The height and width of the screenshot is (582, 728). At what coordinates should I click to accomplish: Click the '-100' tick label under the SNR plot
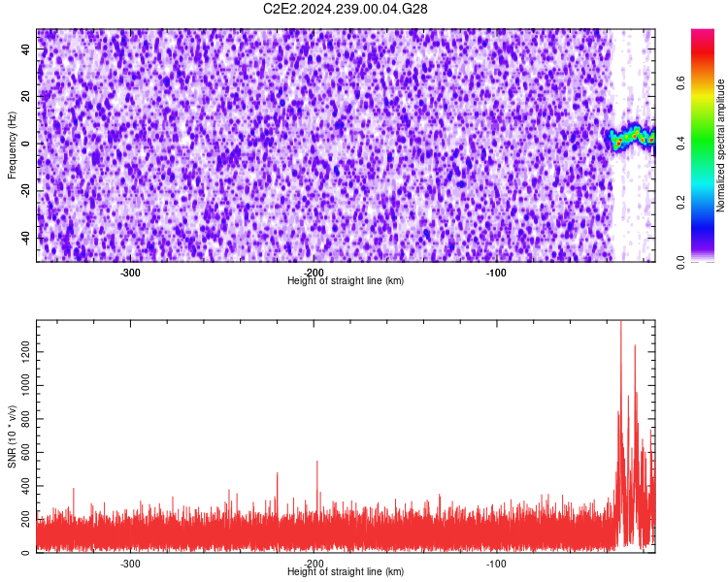[496, 564]
